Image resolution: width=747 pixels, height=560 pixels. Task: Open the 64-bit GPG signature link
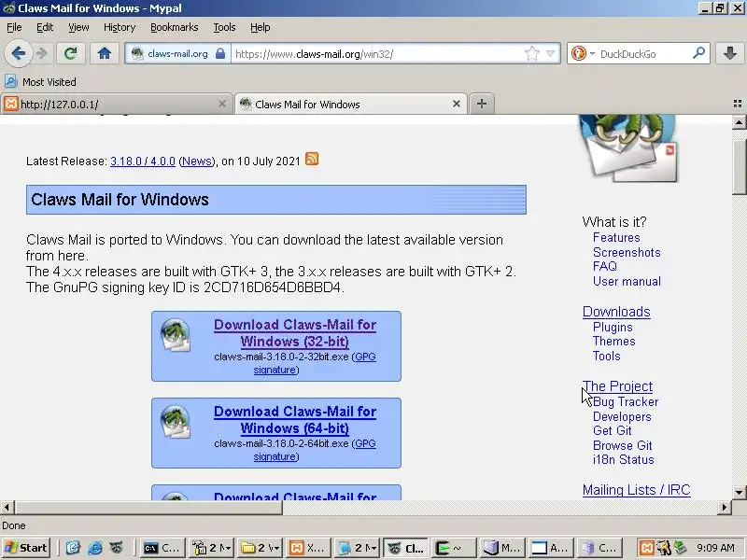click(x=315, y=450)
